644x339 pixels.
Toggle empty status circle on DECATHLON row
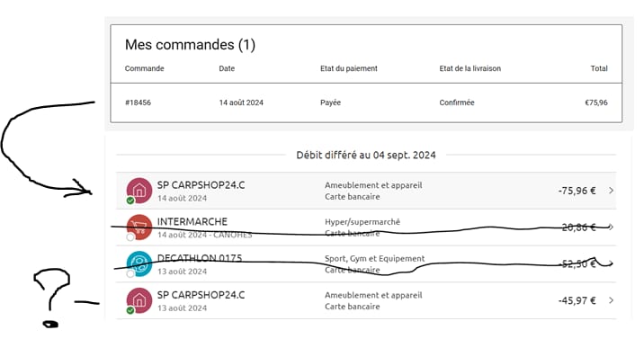130,273
